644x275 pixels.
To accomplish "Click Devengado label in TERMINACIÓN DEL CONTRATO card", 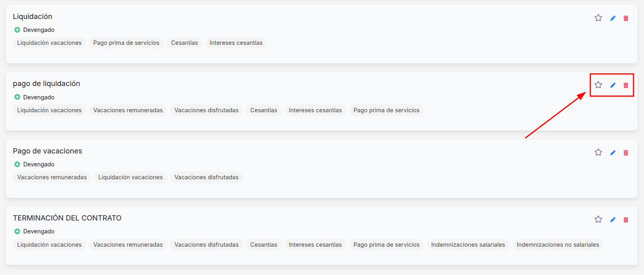I will [39, 231].
